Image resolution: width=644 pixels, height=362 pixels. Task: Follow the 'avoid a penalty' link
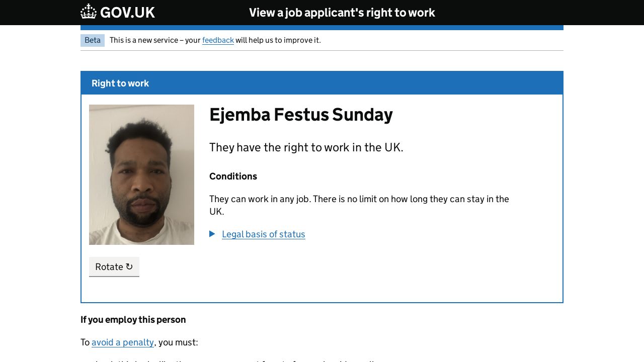tap(123, 342)
